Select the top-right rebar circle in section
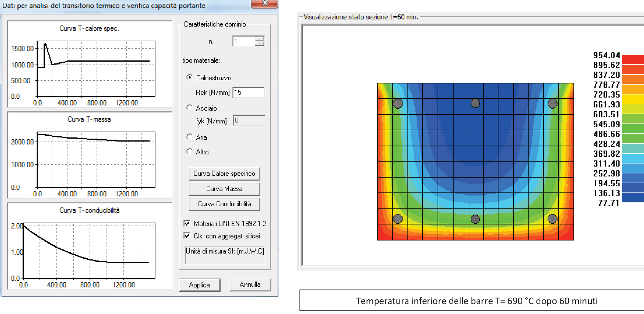 pos(552,103)
